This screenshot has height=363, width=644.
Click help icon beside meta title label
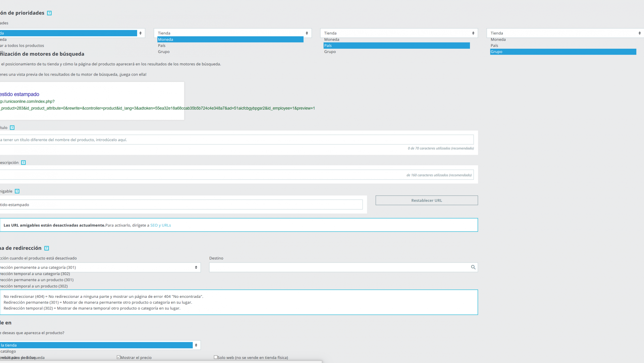click(12, 128)
